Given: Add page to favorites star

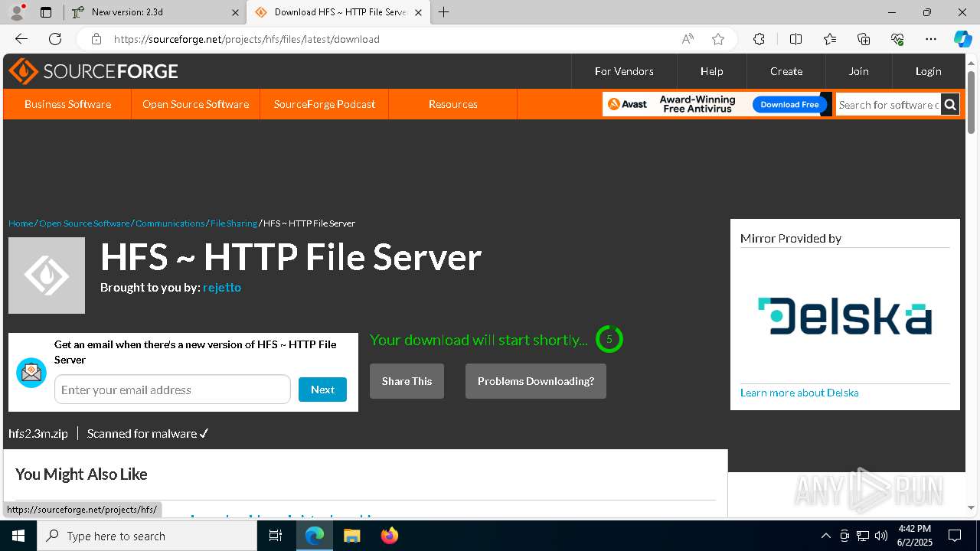Looking at the screenshot, I should coord(718,39).
